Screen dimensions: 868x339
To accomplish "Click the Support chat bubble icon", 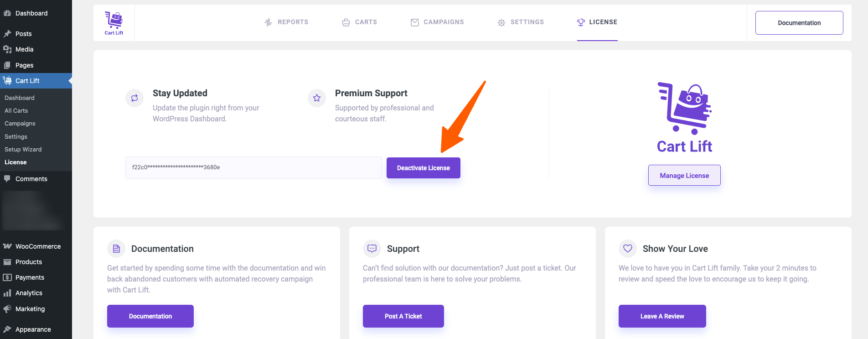I will tap(372, 249).
